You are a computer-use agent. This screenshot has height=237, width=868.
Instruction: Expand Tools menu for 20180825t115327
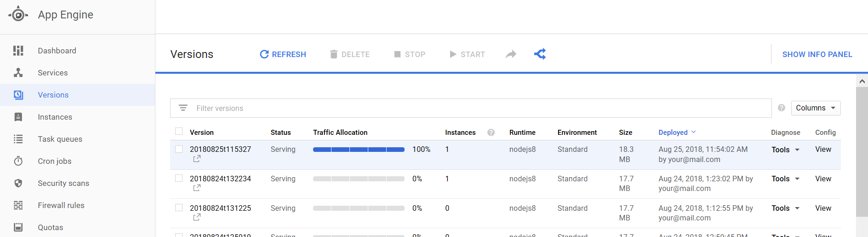click(x=785, y=150)
